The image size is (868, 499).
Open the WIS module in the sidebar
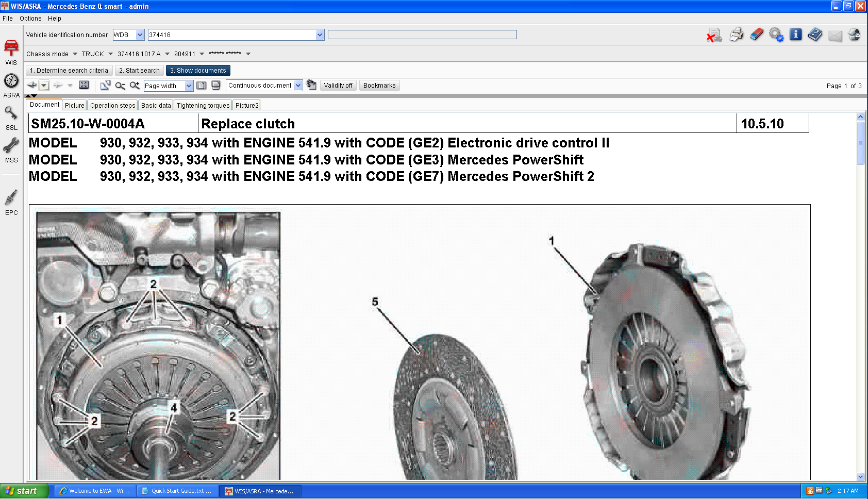11,52
